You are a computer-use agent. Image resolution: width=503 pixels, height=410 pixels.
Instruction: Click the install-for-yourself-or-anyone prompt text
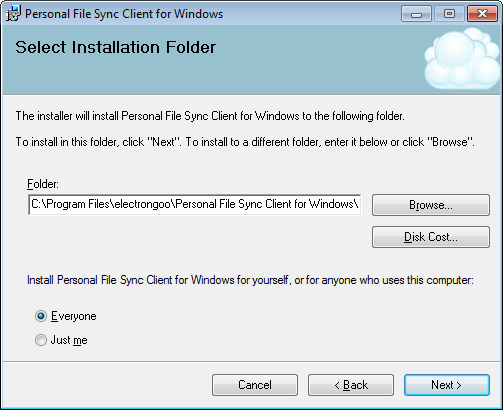pyautogui.click(x=250, y=280)
